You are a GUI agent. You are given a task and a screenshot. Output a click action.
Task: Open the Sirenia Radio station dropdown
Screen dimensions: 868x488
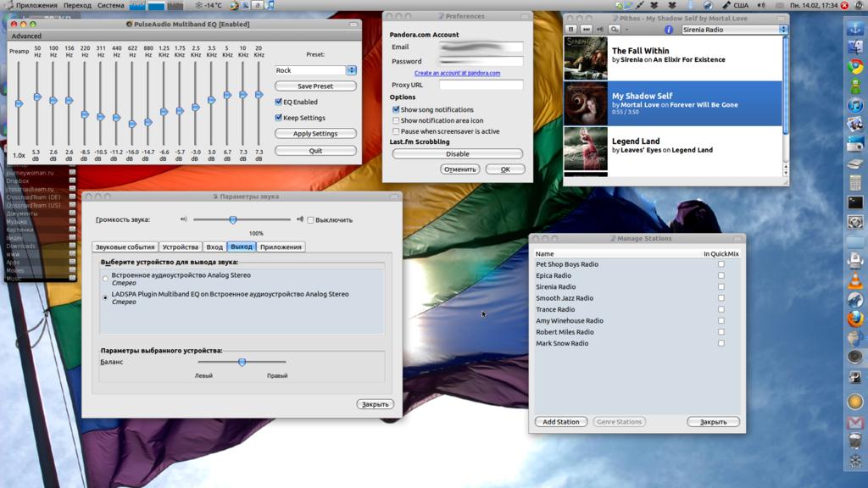click(734, 30)
